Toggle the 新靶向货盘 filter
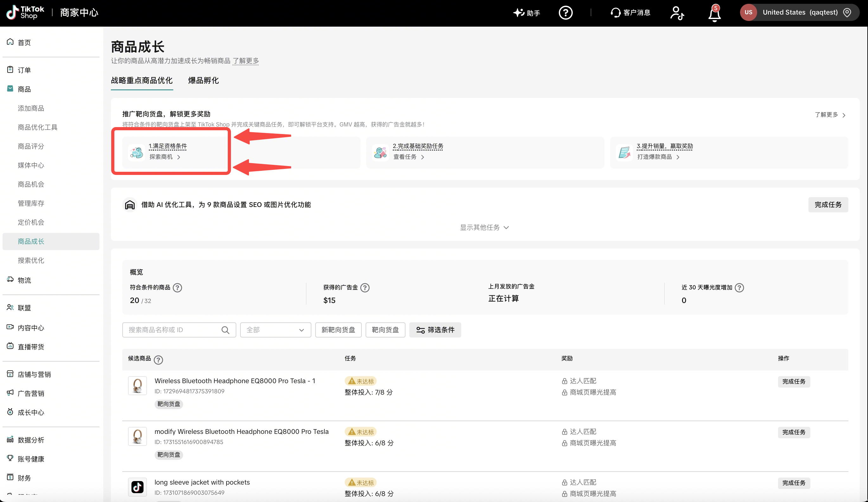The height and width of the screenshot is (502, 868). point(338,330)
